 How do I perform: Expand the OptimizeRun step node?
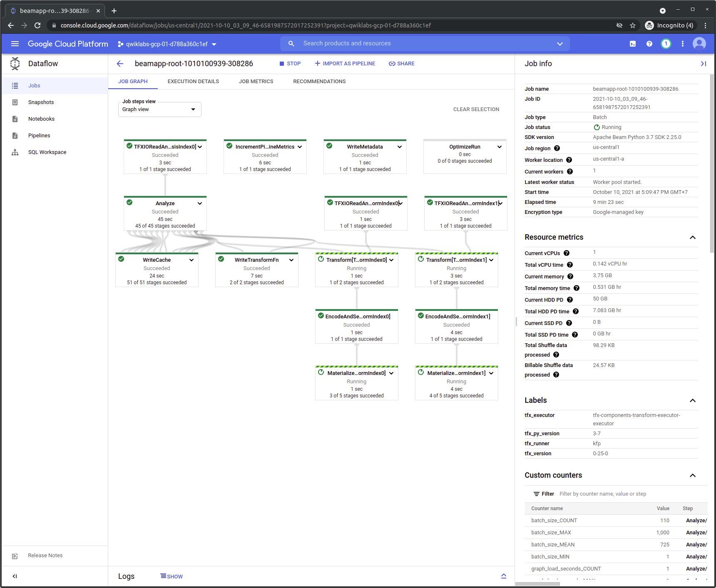click(500, 147)
